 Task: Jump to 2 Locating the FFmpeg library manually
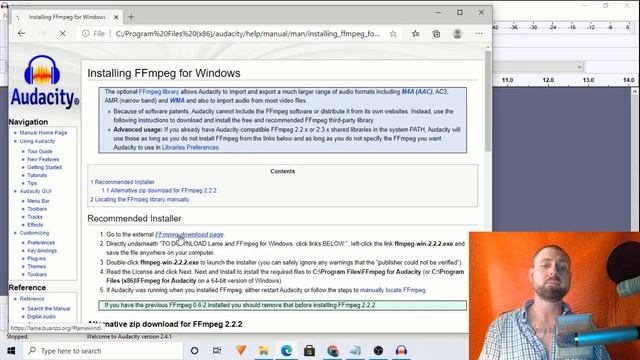coord(140,200)
